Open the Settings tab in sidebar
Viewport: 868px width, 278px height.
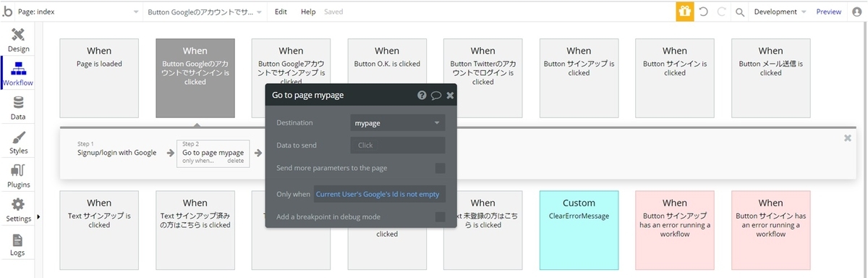point(18,210)
